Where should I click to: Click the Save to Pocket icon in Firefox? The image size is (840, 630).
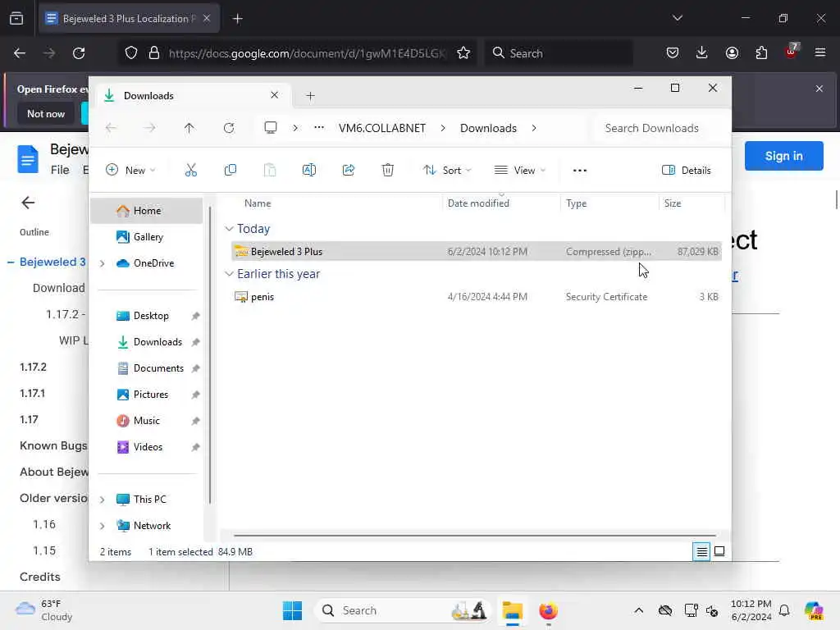pyautogui.click(x=673, y=53)
